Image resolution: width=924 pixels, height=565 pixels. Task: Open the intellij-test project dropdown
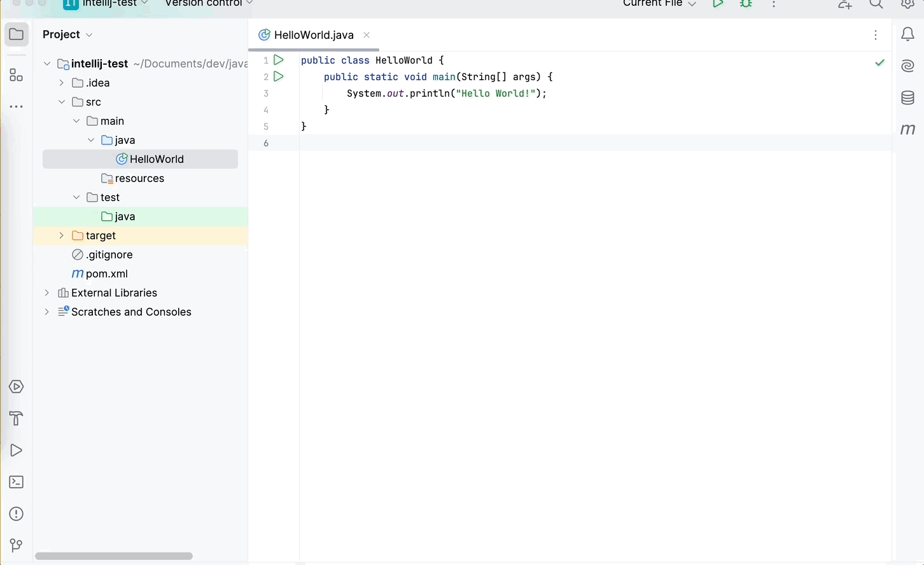click(106, 3)
